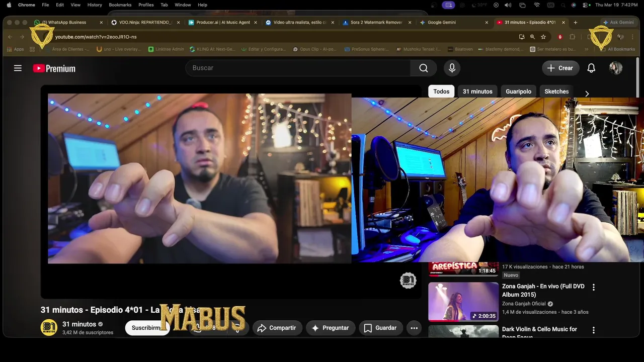Open the account avatar menu
The height and width of the screenshot is (362, 644).
click(616, 68)
